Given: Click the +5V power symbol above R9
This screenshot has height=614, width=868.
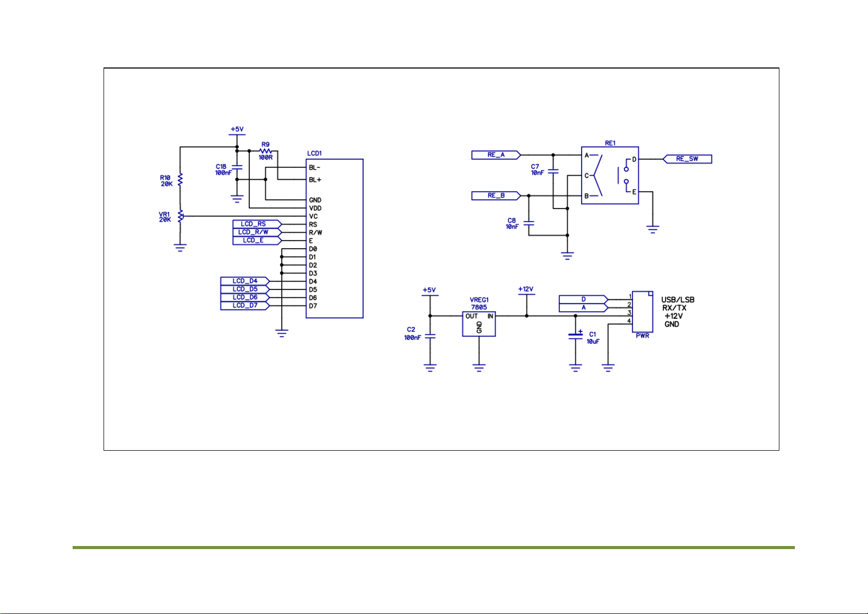Looking at the screenshot, I should [x=237, y=132].
